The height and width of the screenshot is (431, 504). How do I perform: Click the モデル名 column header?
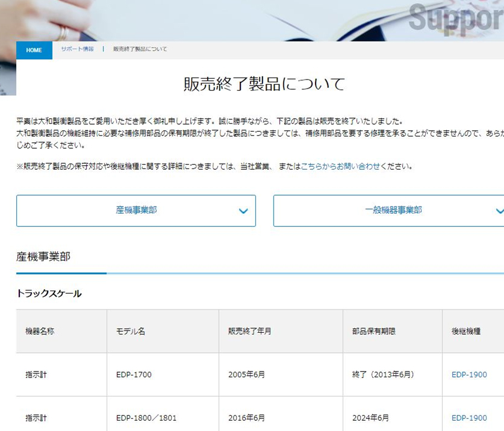131,331
